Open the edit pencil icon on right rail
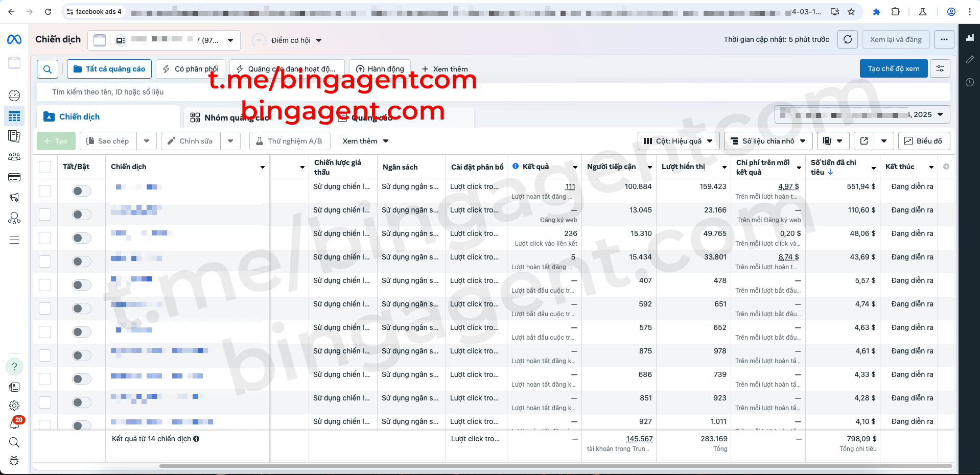Image resolution: width=980 pixels, height=475 pixels. [970, 60]
